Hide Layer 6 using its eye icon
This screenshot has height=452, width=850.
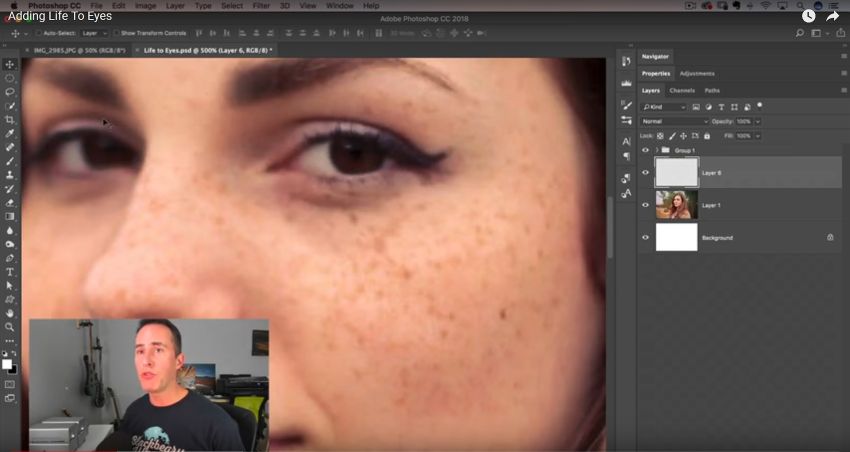pyautogui.click(x=645, y=172)
